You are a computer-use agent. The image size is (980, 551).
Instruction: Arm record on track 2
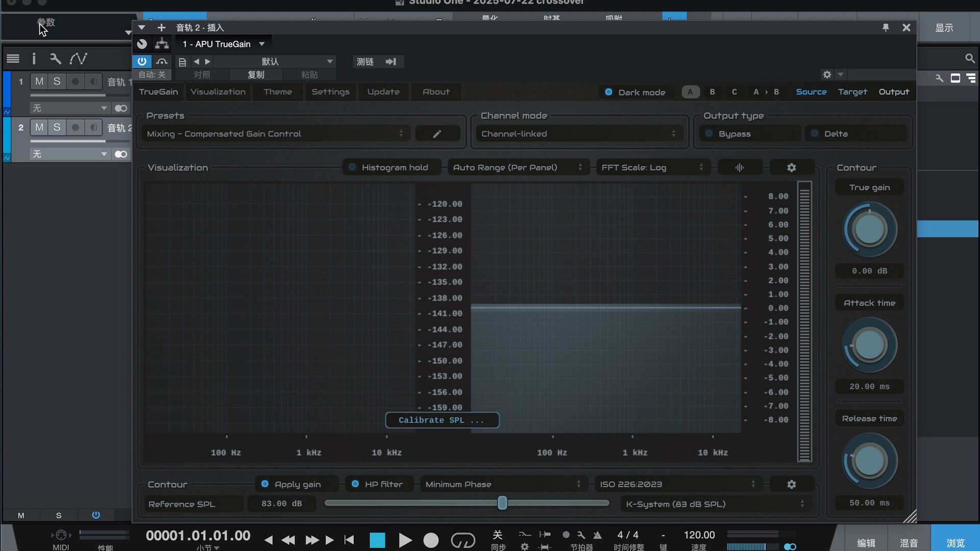[76, 127]
